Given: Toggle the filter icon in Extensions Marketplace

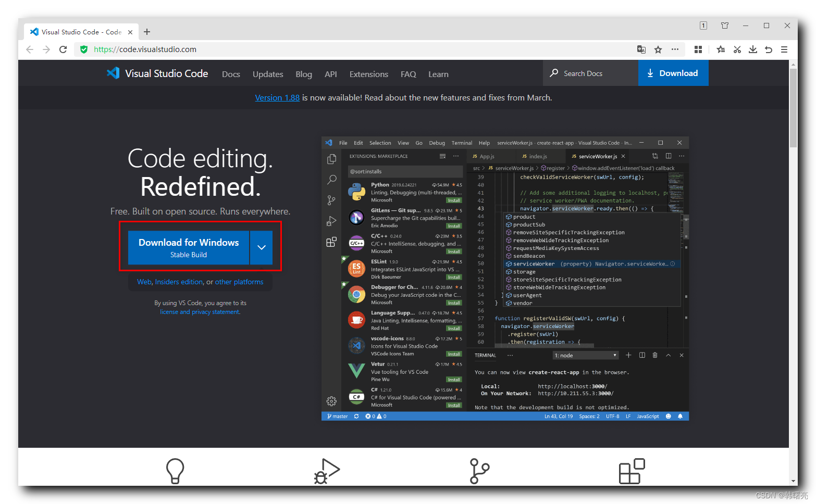Looking at the screenshot, I should coord(442,156).
